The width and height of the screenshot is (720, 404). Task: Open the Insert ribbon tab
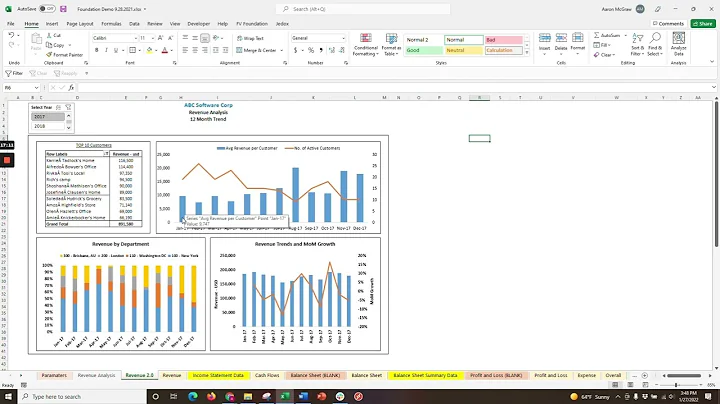coord(52,23)
